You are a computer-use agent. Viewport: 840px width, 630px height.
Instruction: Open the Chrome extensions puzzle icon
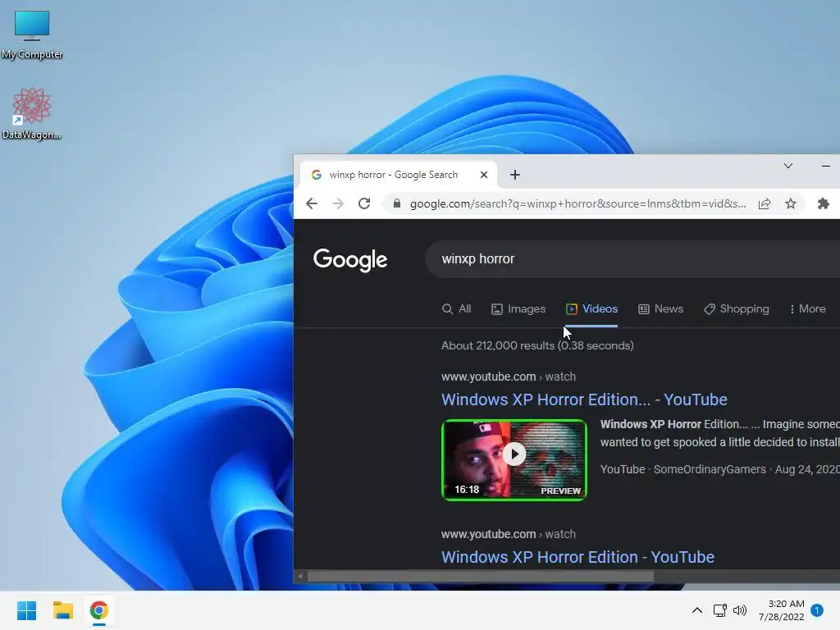click(x=824, y=203)
